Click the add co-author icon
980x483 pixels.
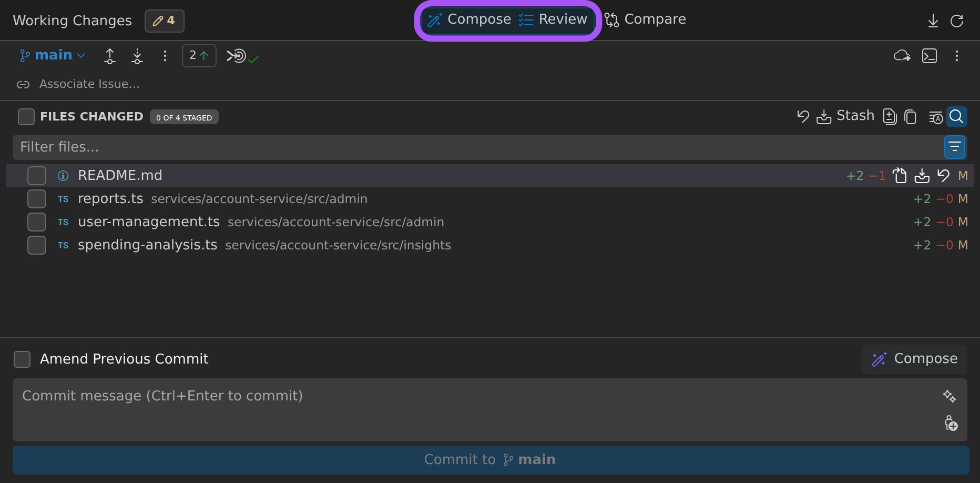point(951,423)
